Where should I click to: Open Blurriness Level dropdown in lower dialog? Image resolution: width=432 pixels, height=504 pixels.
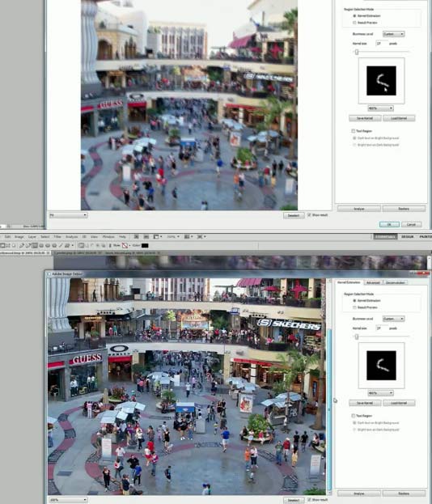click(x=393, y=319)
